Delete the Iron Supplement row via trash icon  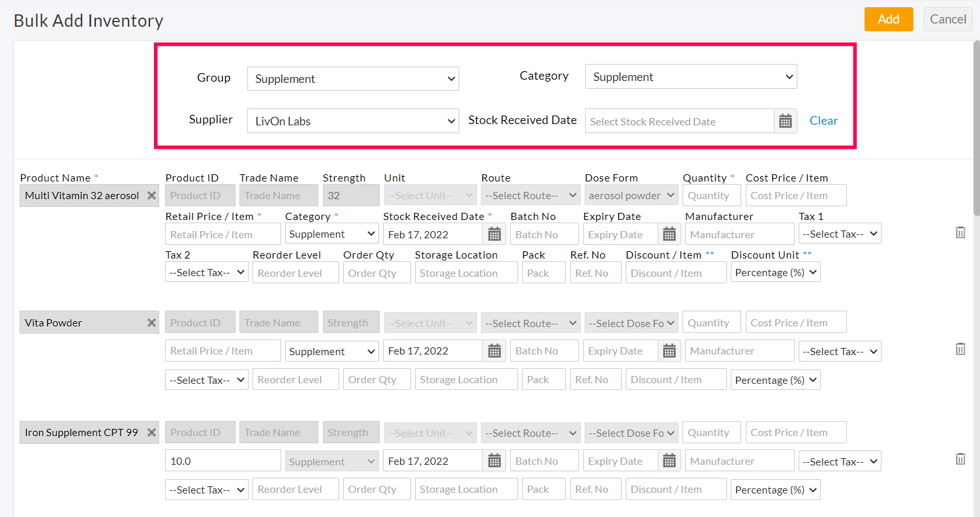point(960,459)
